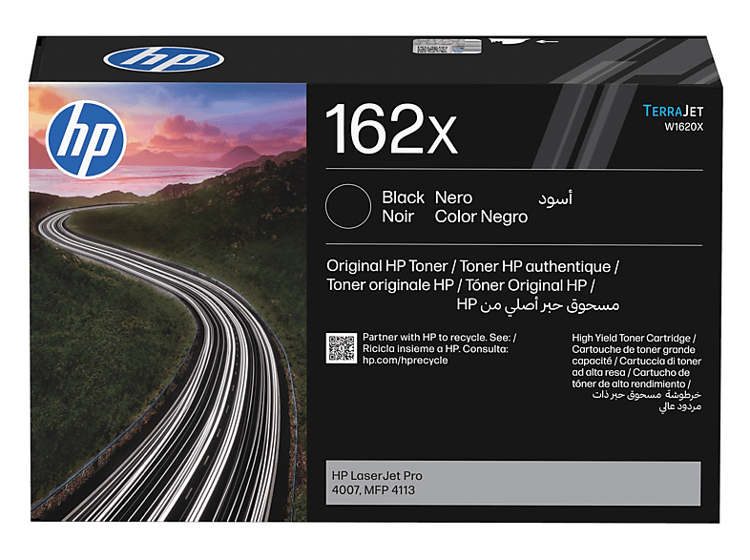750x560 pixels.
Task: Click the 'Toner HP authentique' text
Action: click(x=535, y=266)
